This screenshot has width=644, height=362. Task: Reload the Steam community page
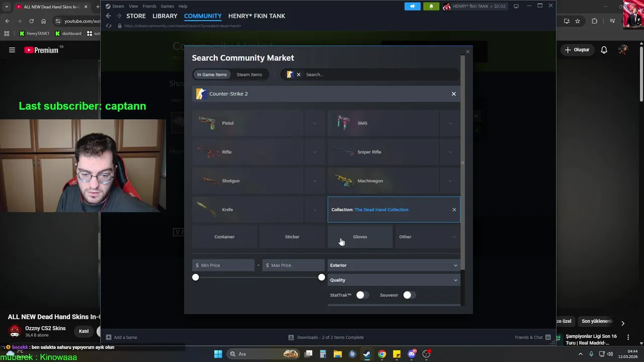point(108,26)
